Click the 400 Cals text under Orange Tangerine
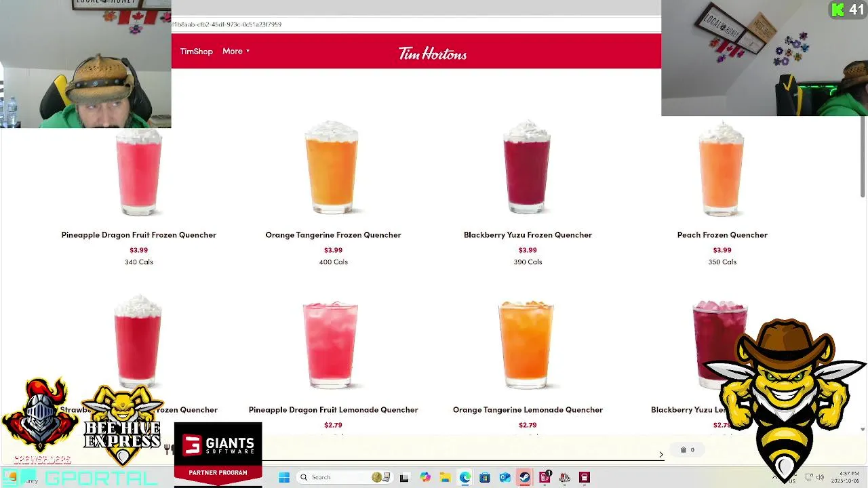This screenshot has width=868, height=488. [x=333, y=262]
